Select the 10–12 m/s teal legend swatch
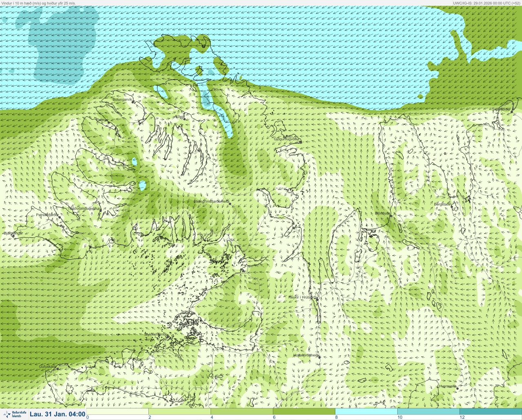The height and width of the screenshot is (420, 522). coord(428,411)
